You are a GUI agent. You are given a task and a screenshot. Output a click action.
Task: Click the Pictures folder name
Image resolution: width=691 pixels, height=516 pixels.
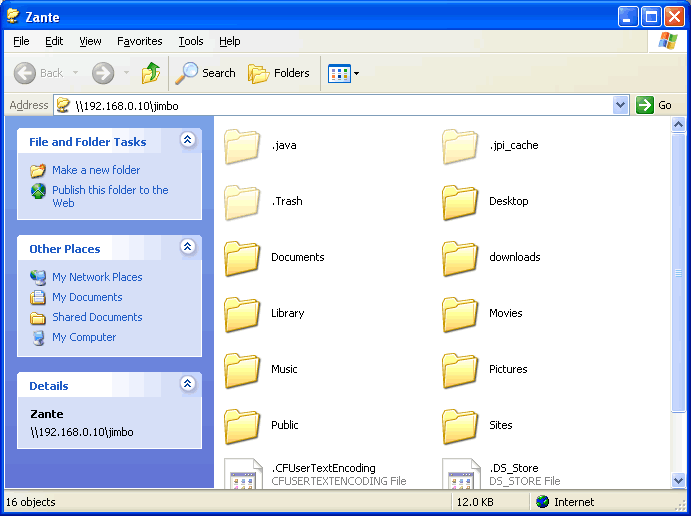[x=508, y=369]
